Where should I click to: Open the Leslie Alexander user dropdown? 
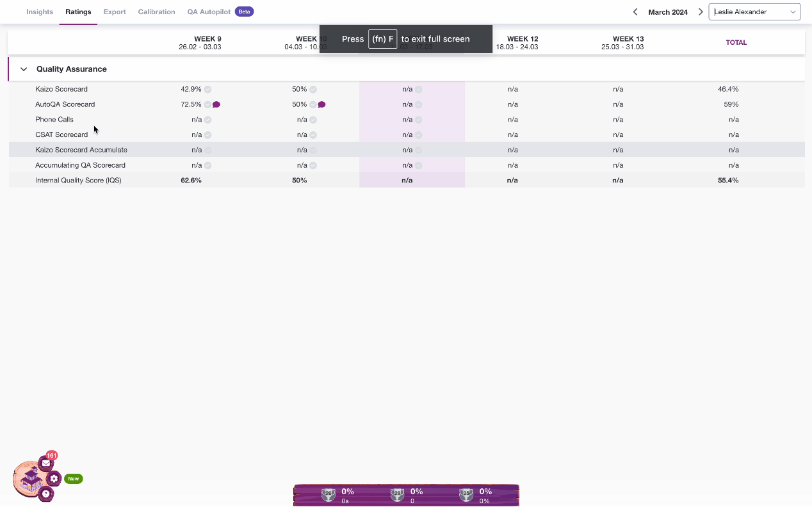754,12
